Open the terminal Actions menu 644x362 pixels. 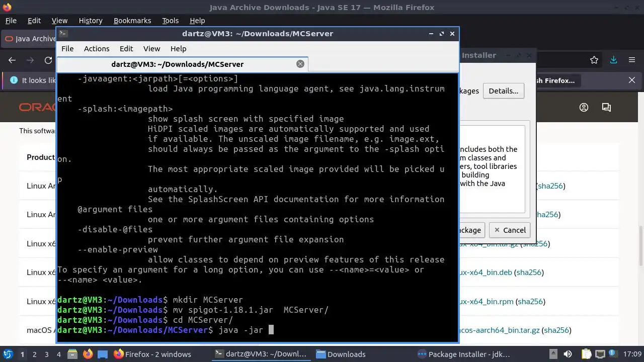97,49
